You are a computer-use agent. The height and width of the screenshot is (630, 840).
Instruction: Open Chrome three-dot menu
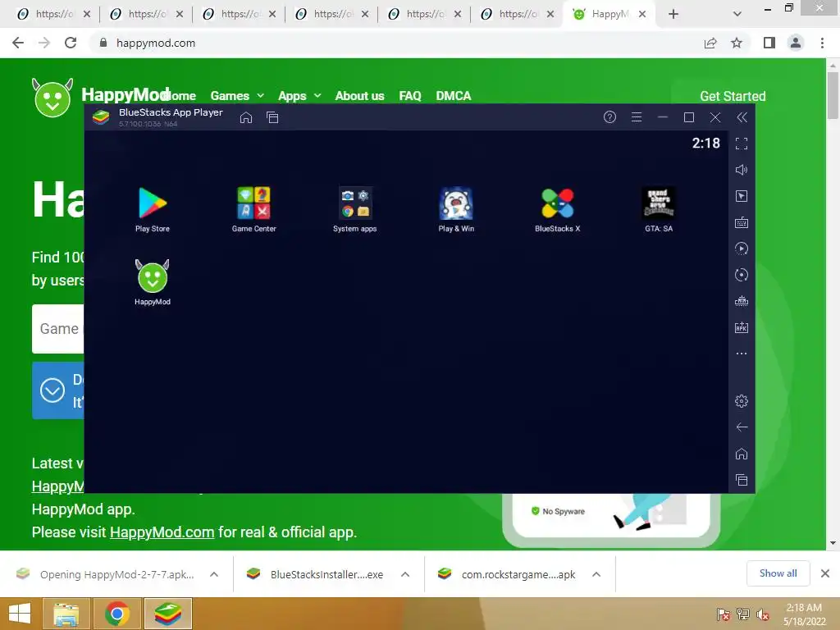tap(822, 43)
